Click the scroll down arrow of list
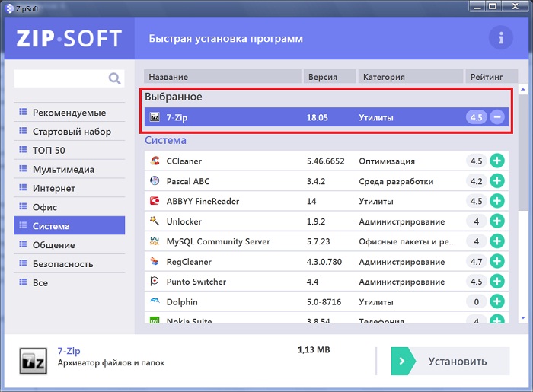Image resolution: width=533 pixels, height=392 pixels. (524, 318)
